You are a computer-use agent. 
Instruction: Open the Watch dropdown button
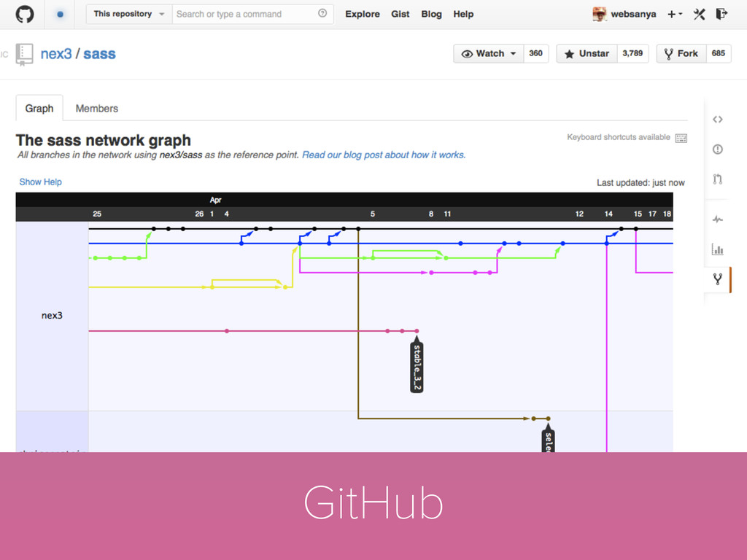coord(488,53)
